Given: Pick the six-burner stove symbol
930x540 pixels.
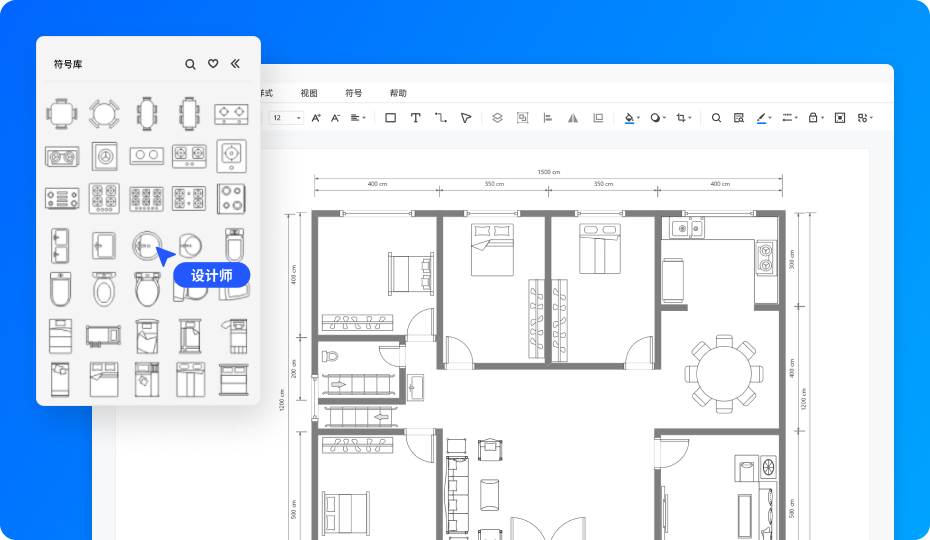Looking at the screenshot, I should pos(146,199).
